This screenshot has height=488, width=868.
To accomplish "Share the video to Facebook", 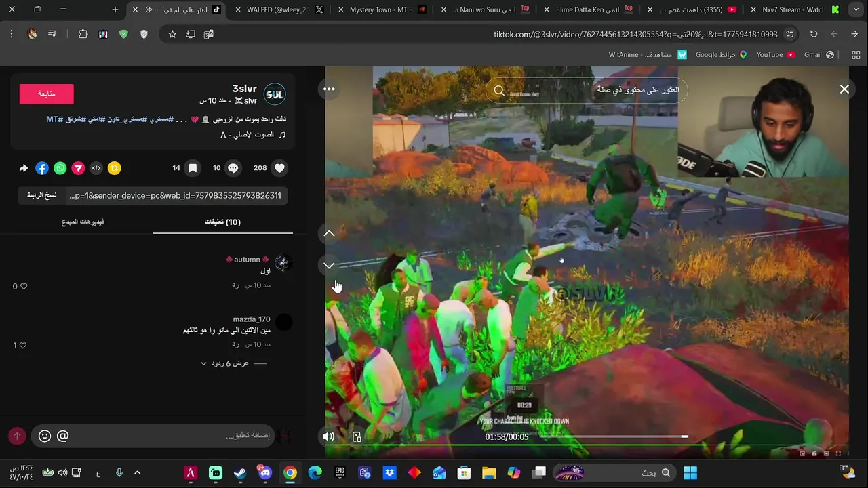I will coord(42,168).
